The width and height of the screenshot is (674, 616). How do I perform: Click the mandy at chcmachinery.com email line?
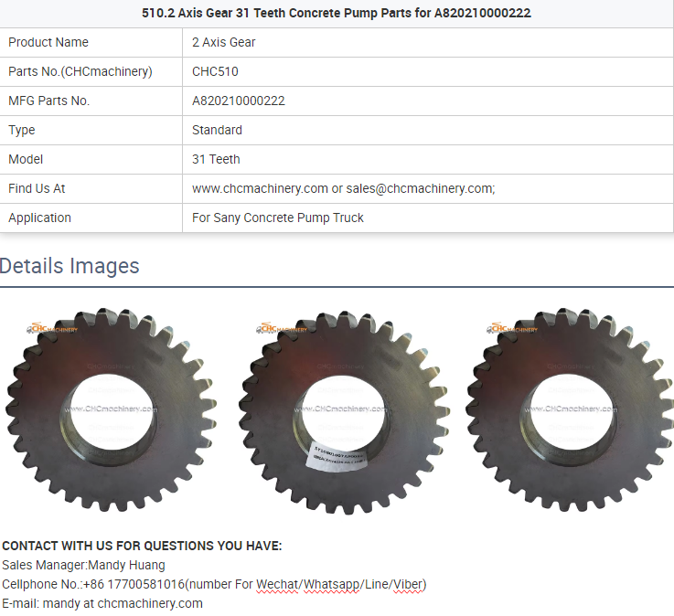[102, 603]
